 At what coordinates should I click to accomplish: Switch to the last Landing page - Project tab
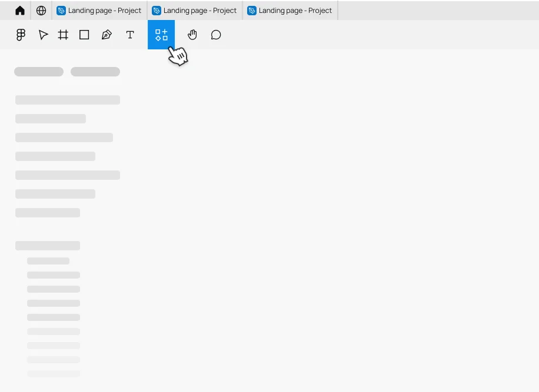point(290,10)
